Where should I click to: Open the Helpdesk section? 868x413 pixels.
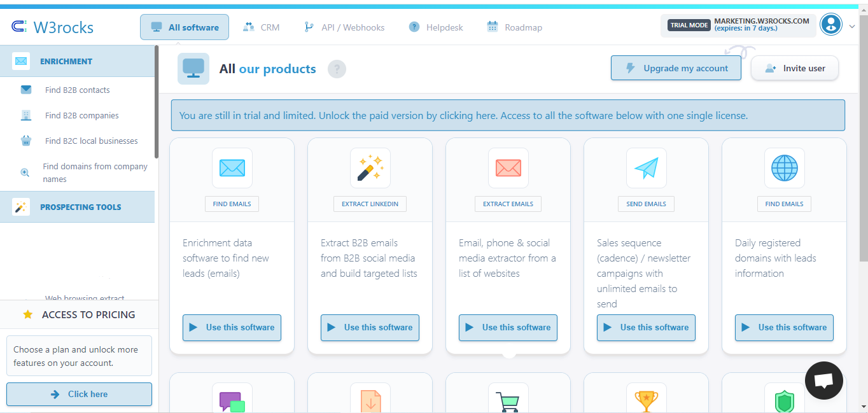point(435,27)
